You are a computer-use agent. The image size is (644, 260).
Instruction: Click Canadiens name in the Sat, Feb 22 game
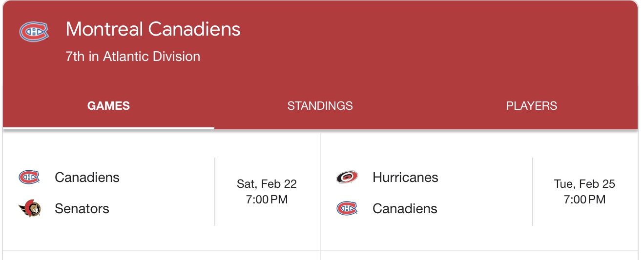(87, 177)
